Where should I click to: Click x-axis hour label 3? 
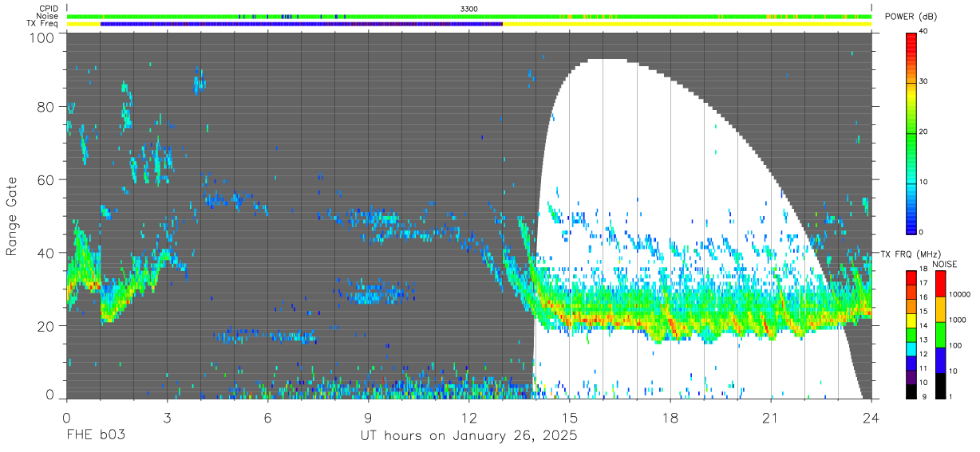click(x=167, y=418)
